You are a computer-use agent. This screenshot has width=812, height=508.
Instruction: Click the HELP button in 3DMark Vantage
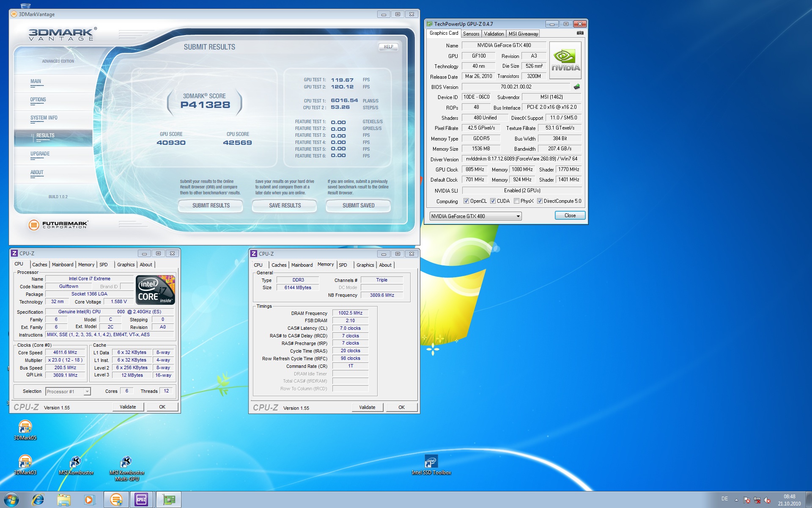pyautogui.click(x=388, y=47)
